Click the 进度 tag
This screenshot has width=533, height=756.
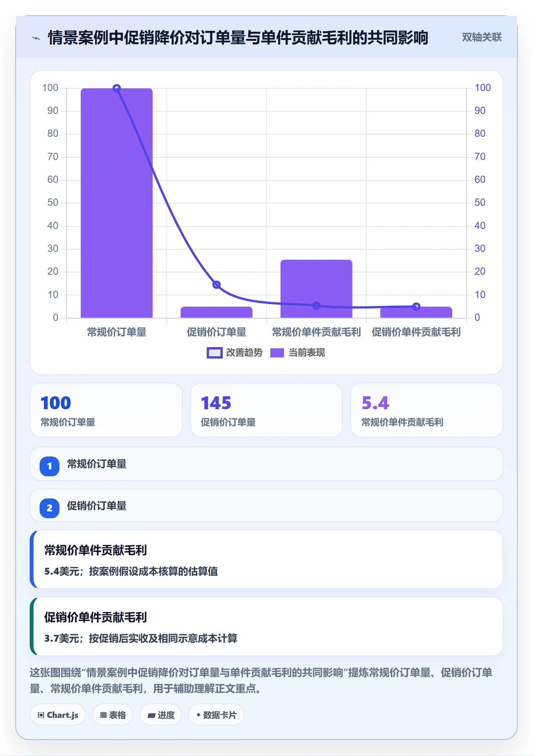point(161,715)
